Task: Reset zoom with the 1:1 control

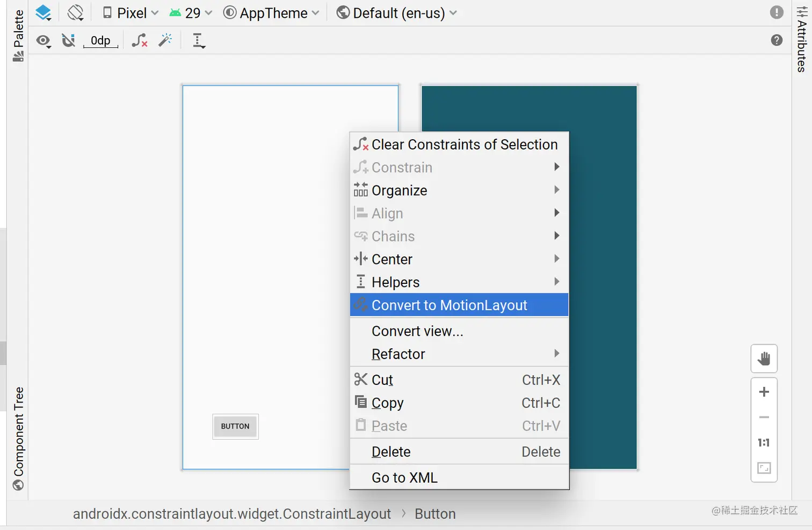Action: pos(764,442)
